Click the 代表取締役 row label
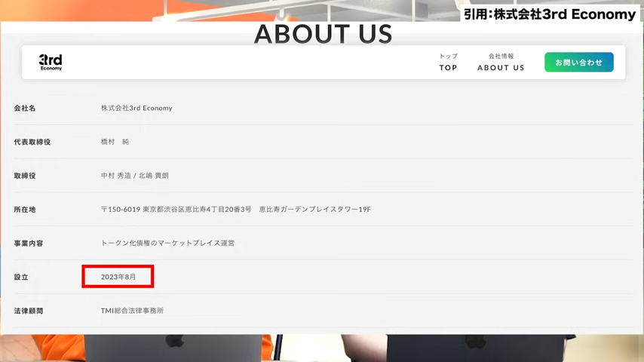The image size is (644, 362). click(32, 142)
